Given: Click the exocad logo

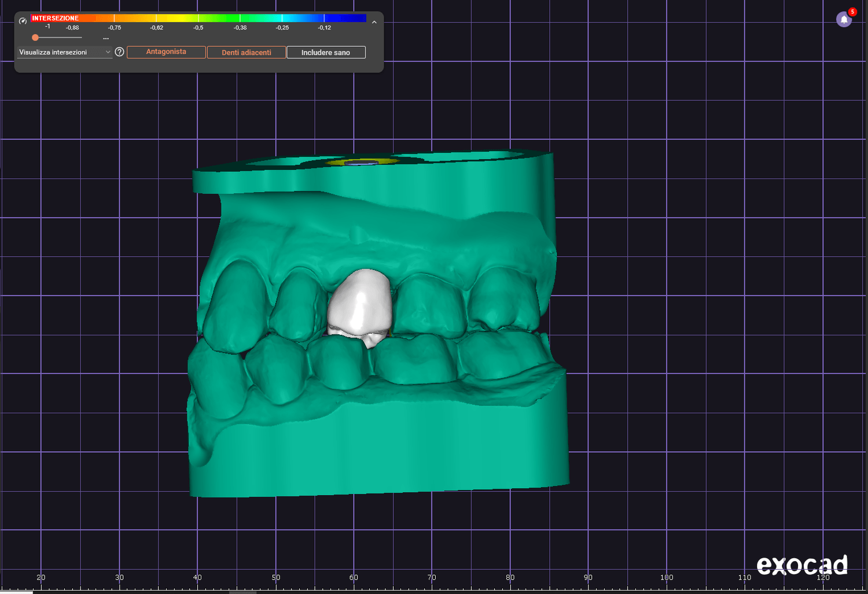Looking at the screenshot, I should point(801,565).
